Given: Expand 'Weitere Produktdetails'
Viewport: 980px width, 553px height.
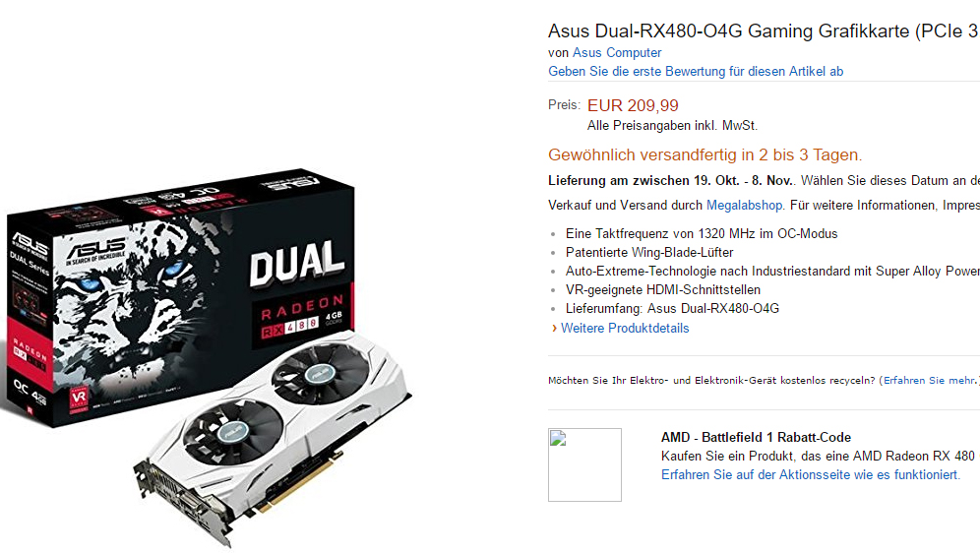Looking at the screenshot, I should [x=625, y=328].
